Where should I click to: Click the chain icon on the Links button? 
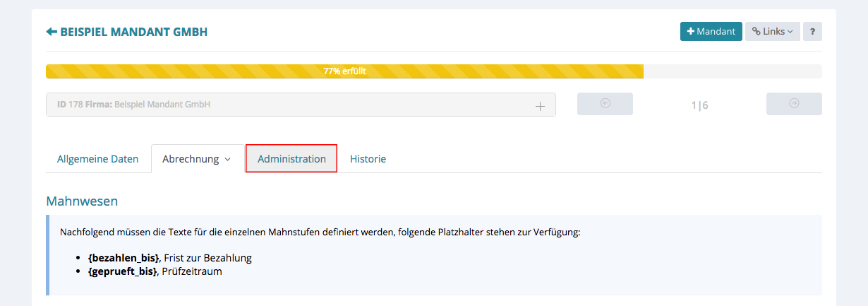tap(756, 32)
